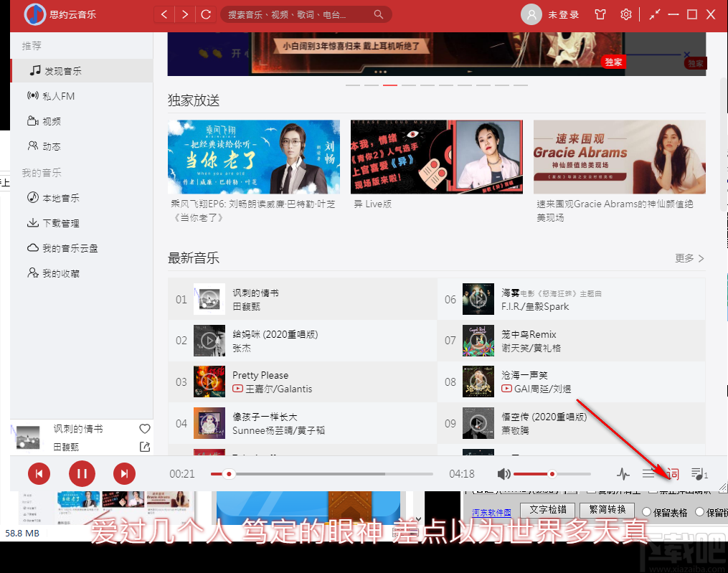Open the Gracie Abrams banner thumbnail
The image size is (728, 573).
[x=619, y=157]
